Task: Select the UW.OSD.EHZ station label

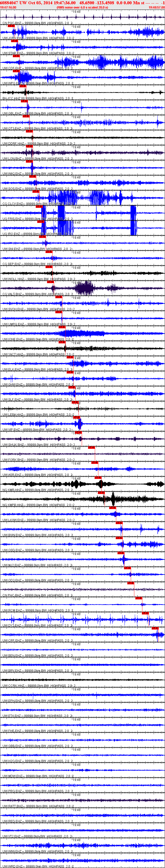Action: [37, 550]
